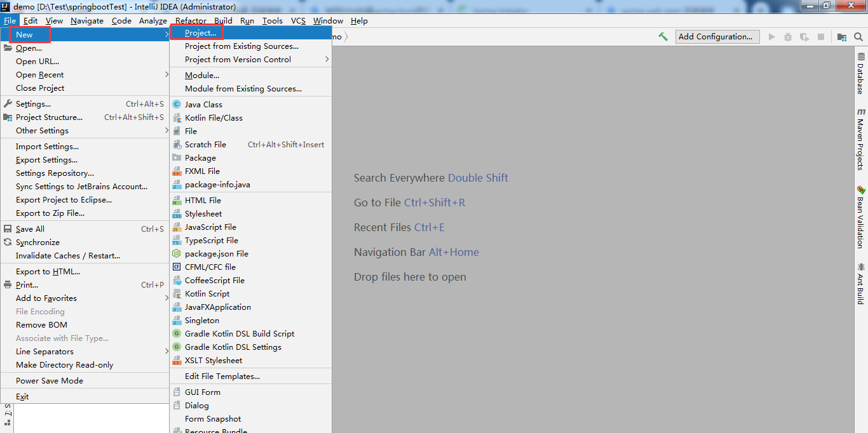Click Exit in File menu
868x433 pixels.
click(x=85, y=396)
